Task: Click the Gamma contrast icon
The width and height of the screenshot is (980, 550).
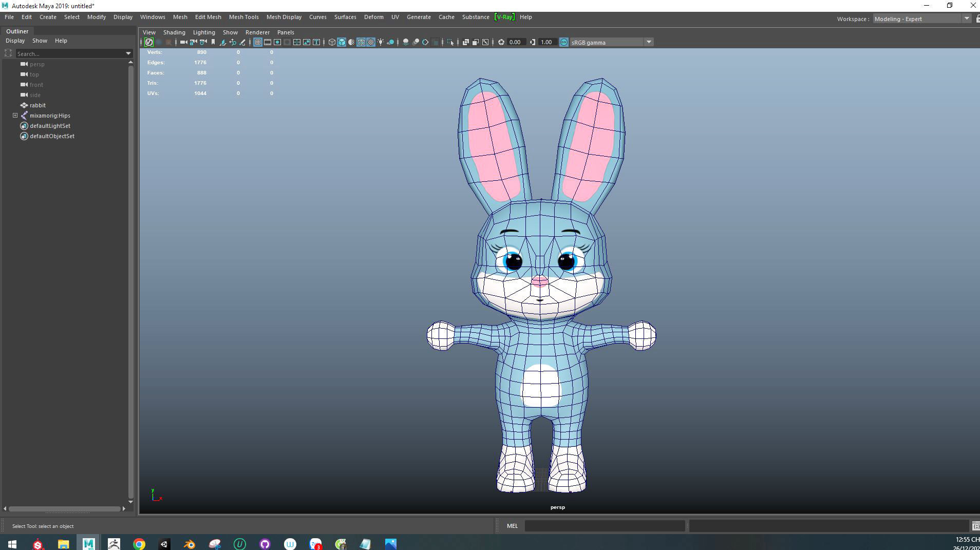Action: tap(533, 42)
